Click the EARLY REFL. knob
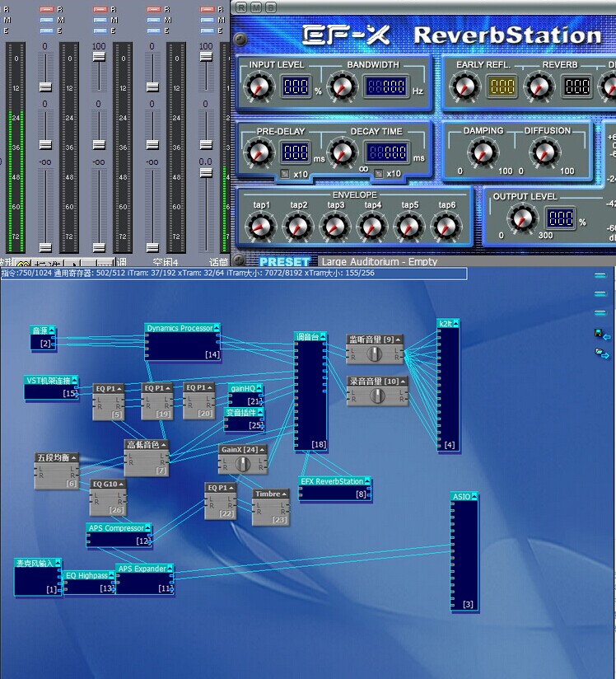 coord(464,87)
